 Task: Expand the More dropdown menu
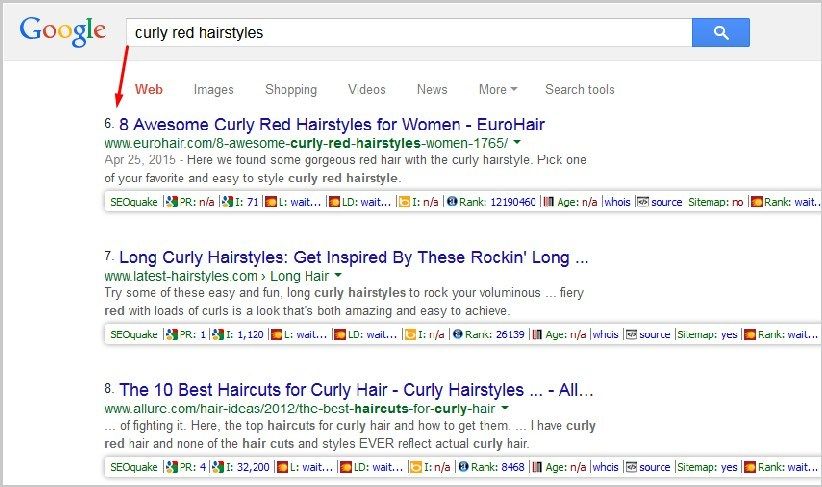coord(497,89)
